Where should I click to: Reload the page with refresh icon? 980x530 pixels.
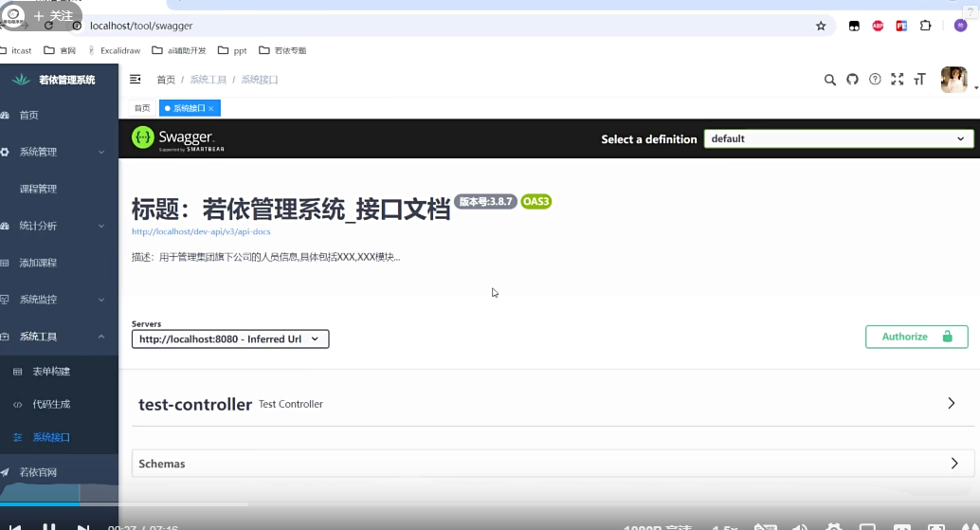pos(48,26)
